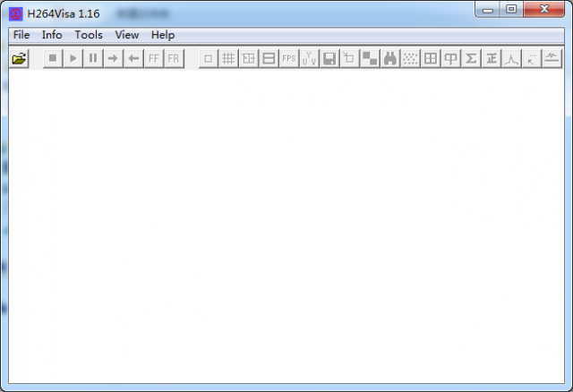
Task: Click the waveform line icon at toolbar end
Action: [552, 58]
